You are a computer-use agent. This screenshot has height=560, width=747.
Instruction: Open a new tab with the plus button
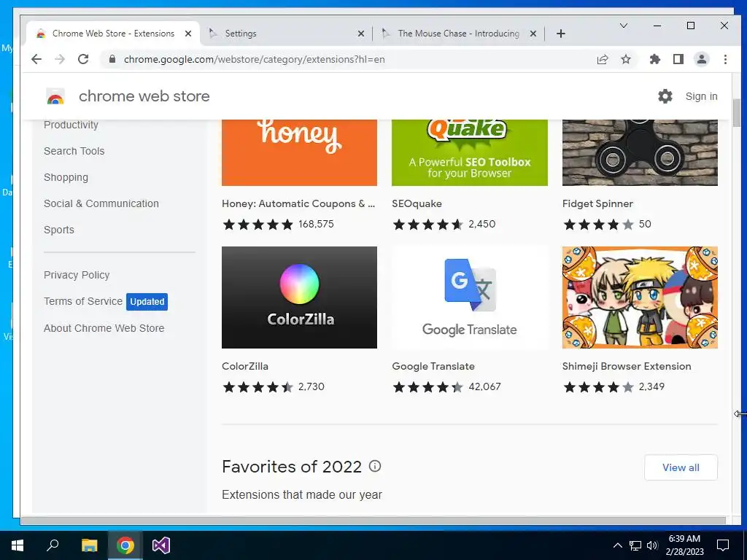[x=561, y=34]
